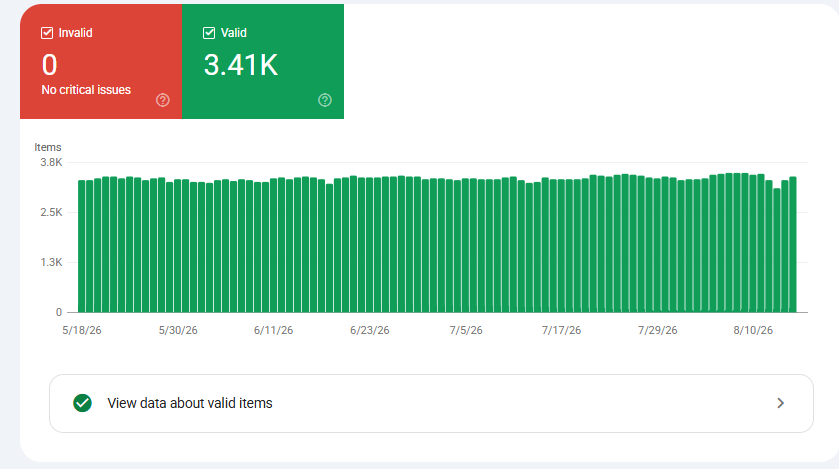Click the first bar at 5/18/26
This screenshot has width=839, height=469.
tap(82, 247)
